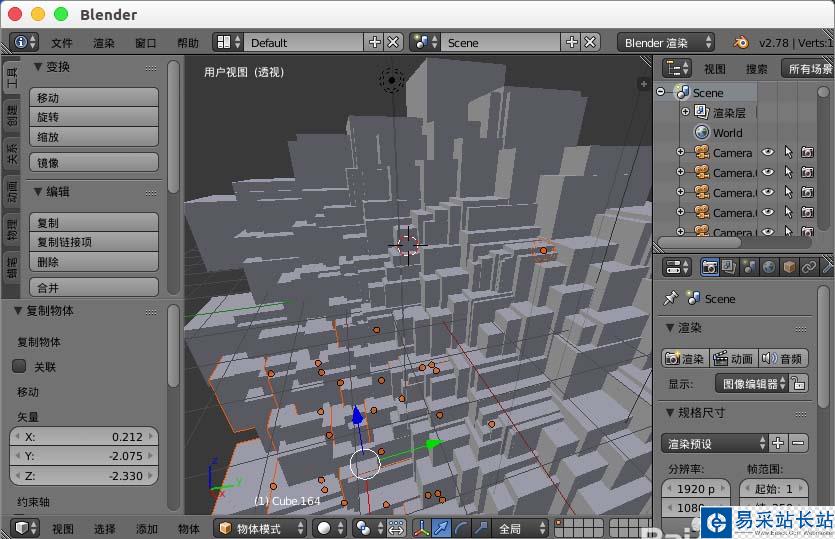Delete the current Scene with the X icon
The height and width of the screenshot is (539, 835).
point(590,42)
